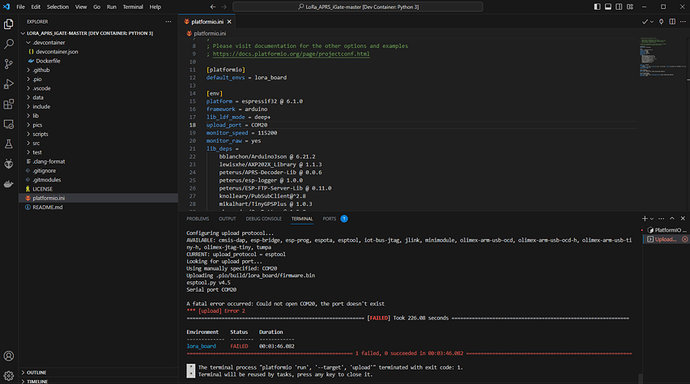Open the Testing flask view

tap(9, 144)
